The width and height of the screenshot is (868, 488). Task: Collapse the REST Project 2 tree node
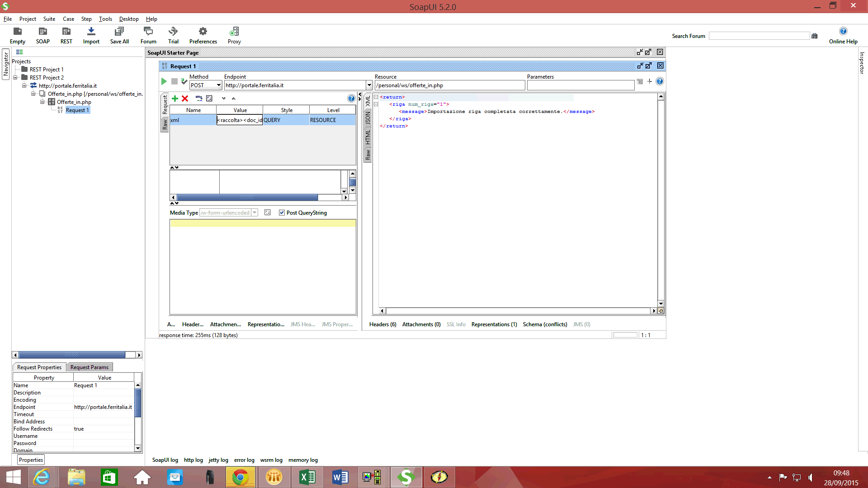pyautogui.click(x=15, y=78)
